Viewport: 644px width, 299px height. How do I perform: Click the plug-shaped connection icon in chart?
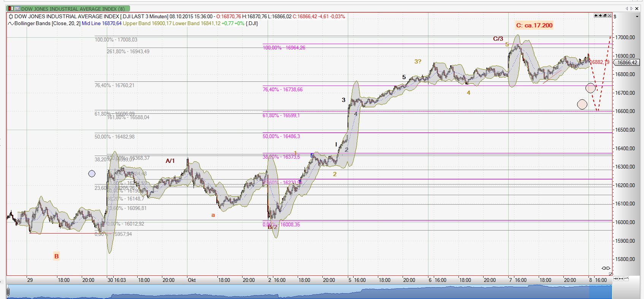[x=606, y=268]
